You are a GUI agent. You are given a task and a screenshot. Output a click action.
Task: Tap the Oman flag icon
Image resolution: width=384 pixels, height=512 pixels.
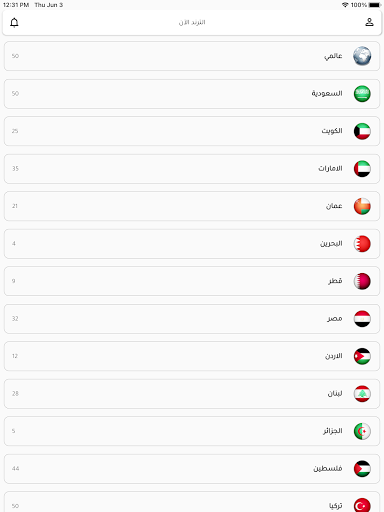coord(362,206)
